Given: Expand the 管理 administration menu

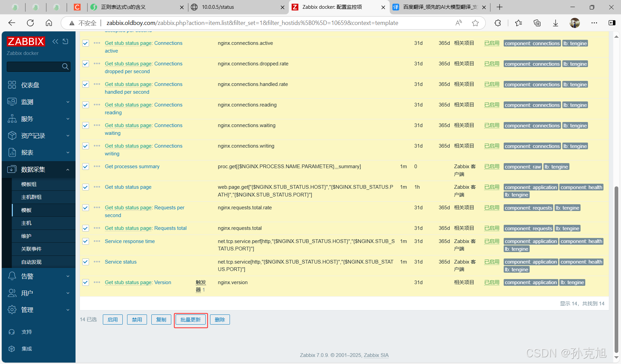Looking at the screenshot, I should [x=38, y=310].
